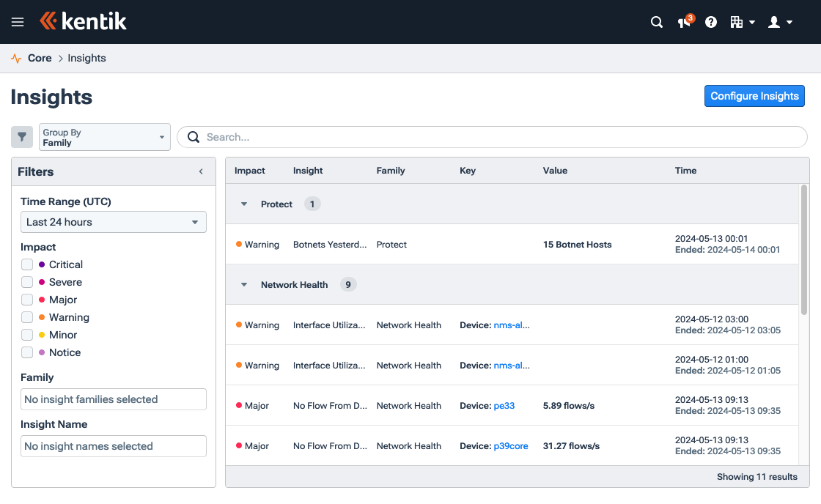Check the Minor impact filter

point(27,335)
